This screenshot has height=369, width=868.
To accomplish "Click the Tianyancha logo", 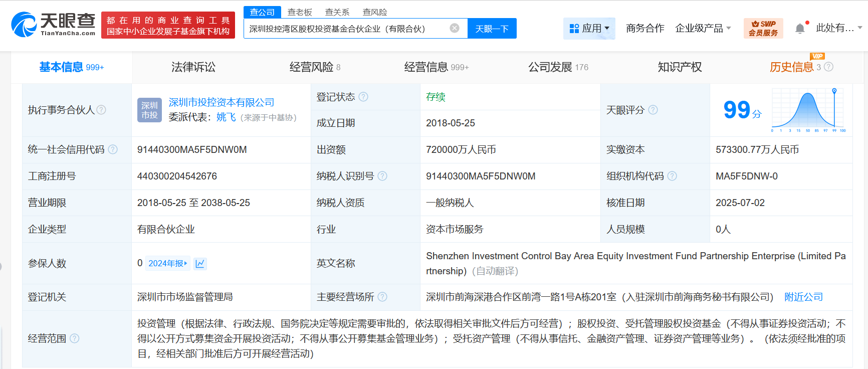I will point(53,24).
